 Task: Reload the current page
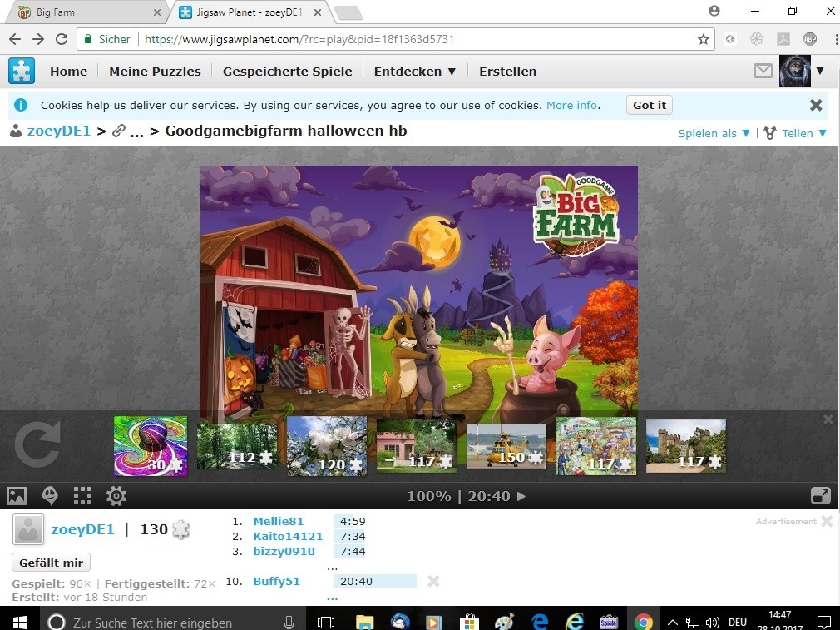[62, 39]
